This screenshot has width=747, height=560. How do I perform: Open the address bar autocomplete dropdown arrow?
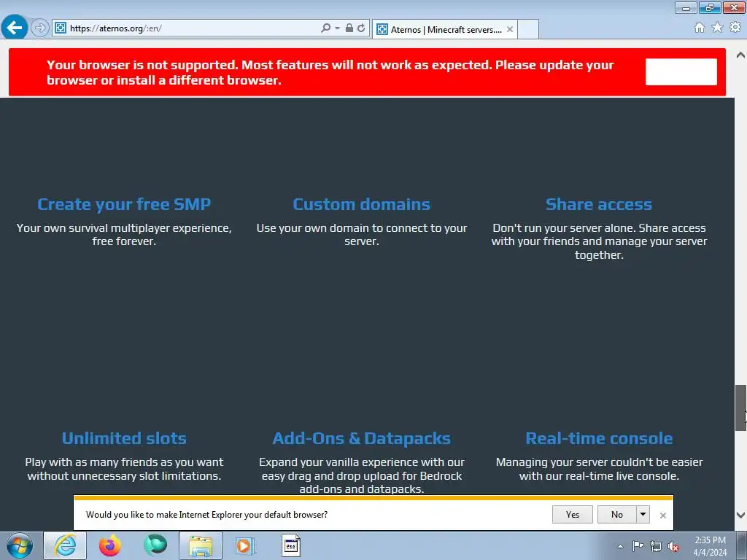tap(337, 28)
